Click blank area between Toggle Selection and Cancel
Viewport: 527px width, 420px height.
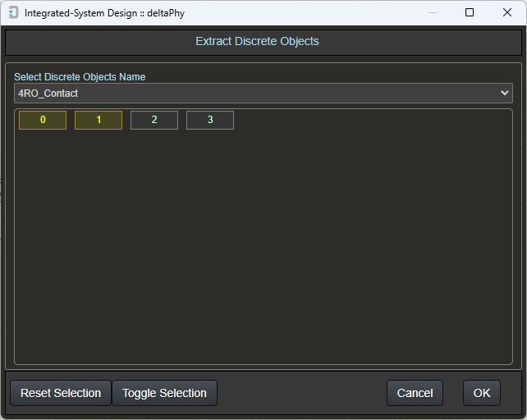click(x=302, y=393)
